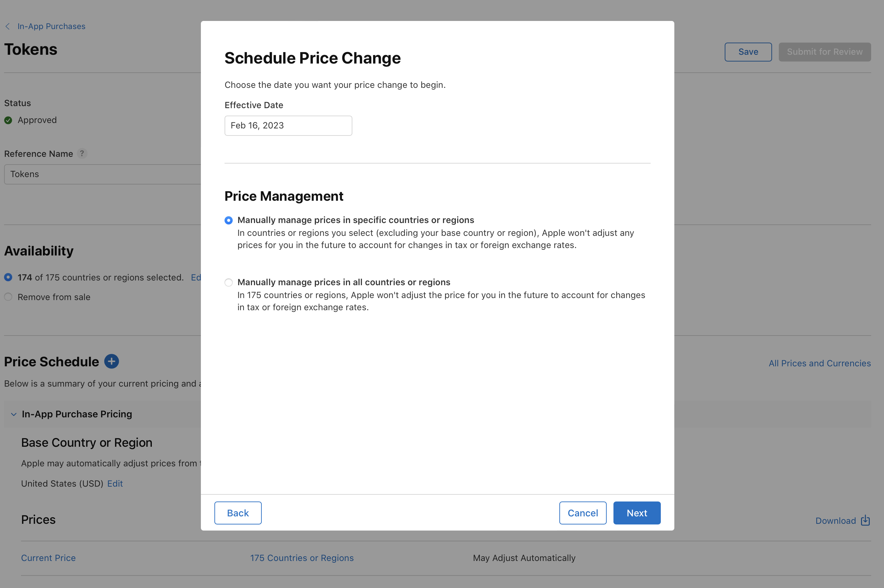
Task: Open the In-App Purchases breadcrumb link
Action: pyautogui.click(x=51, y=26)
